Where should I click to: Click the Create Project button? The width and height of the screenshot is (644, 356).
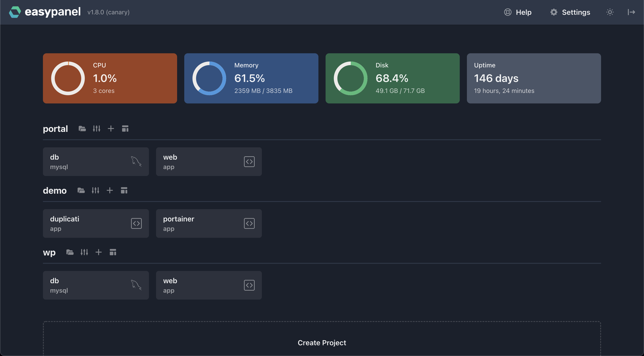322,343
